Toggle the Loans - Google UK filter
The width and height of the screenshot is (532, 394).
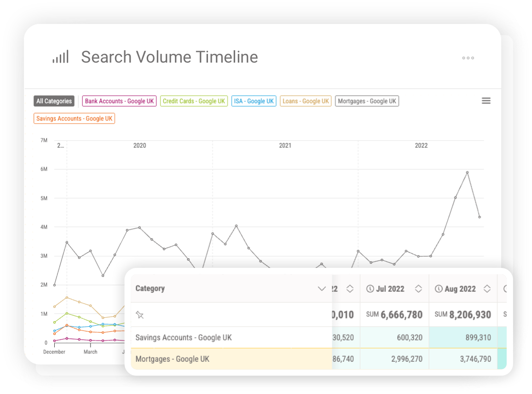coord(305,101)
